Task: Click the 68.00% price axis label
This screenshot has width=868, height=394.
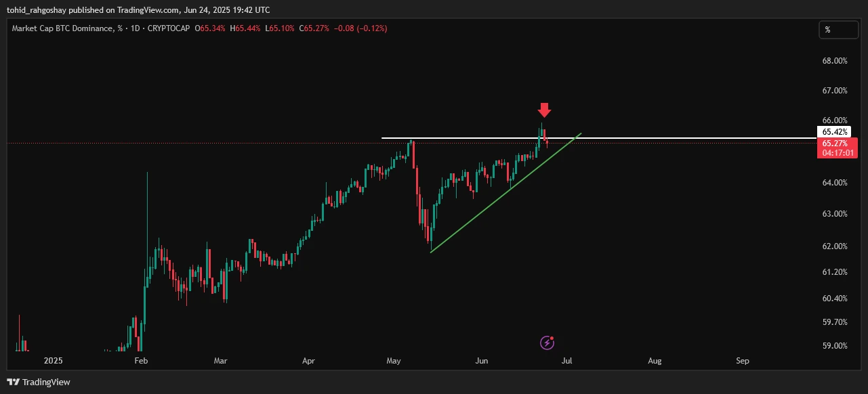Action: 835,61
